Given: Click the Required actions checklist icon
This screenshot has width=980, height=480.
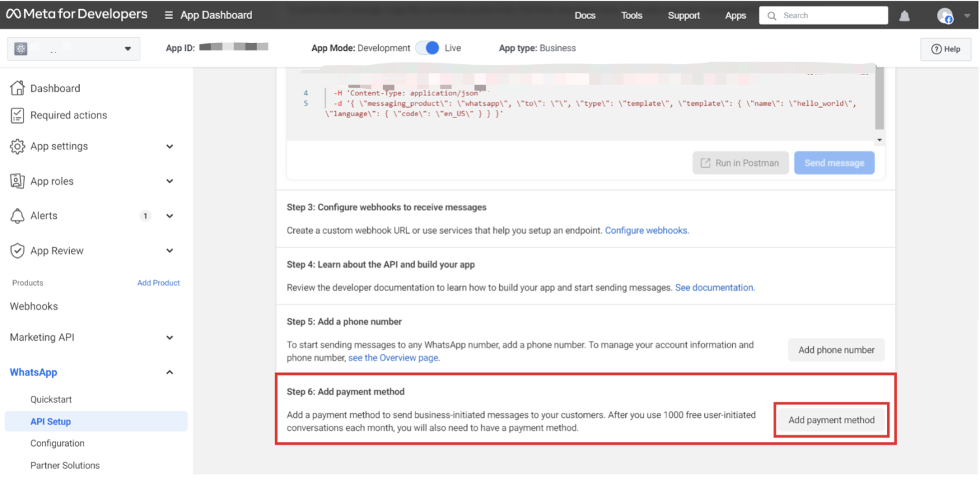Looking at the screenshot, I should tap(17, 115).
